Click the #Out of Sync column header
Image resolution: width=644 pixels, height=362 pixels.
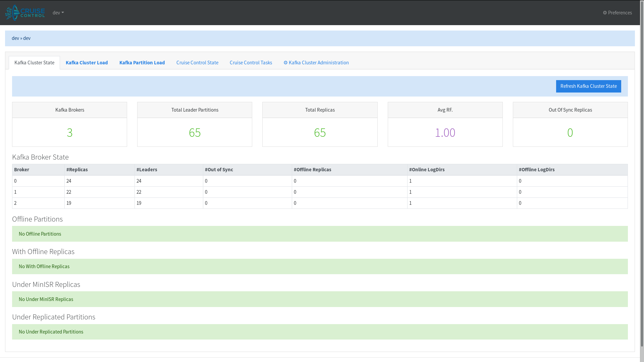[248, 170]
